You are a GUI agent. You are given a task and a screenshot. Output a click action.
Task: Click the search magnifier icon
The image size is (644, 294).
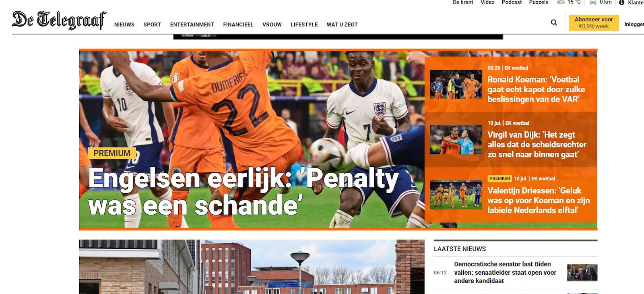pos(554,23)
